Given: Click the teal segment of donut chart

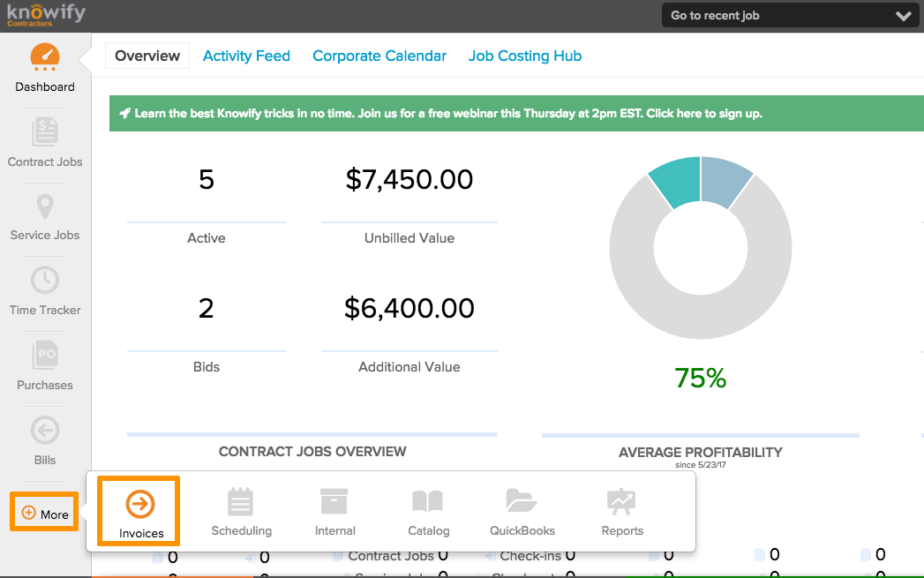Looking at the screenshot, I should pyautogui.click(x=678, y=180).
